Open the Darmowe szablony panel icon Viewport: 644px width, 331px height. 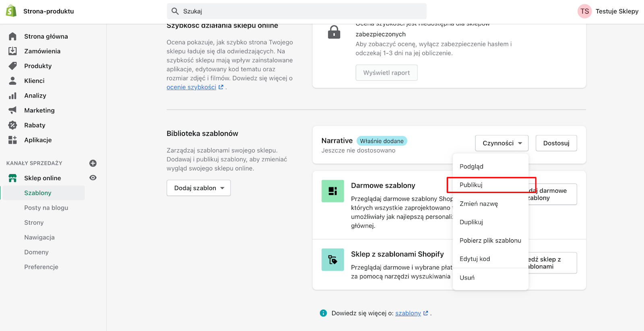(x=332, y=191)
